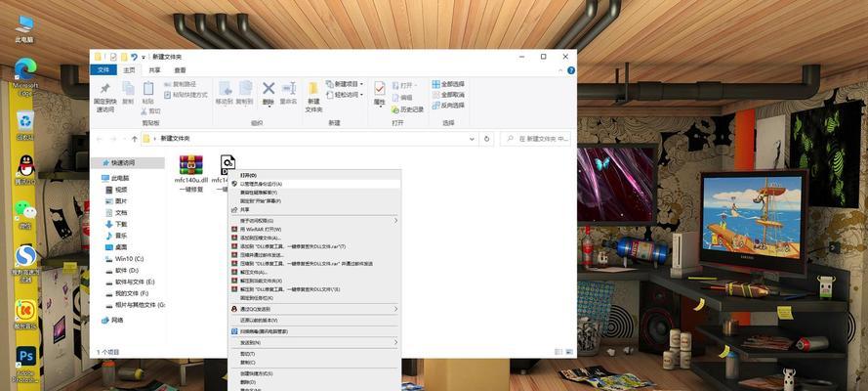Switch to the View (查看) ribbon tab

tap(180, 70)
